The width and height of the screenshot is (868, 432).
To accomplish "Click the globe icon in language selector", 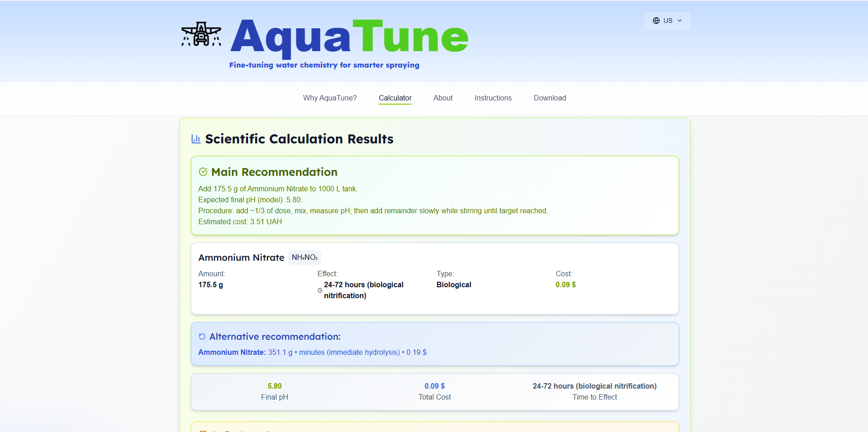I will coord(656,21).
